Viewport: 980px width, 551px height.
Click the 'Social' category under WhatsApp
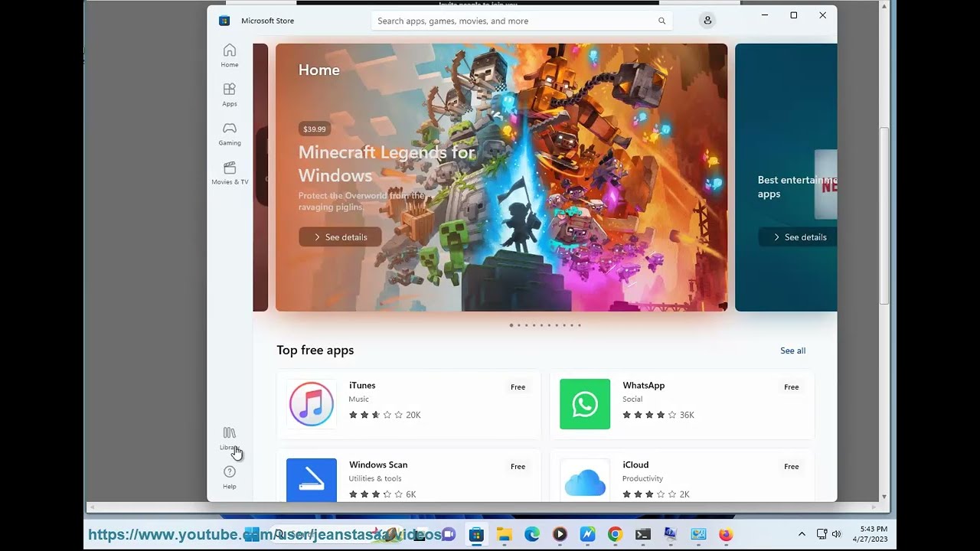632,399
